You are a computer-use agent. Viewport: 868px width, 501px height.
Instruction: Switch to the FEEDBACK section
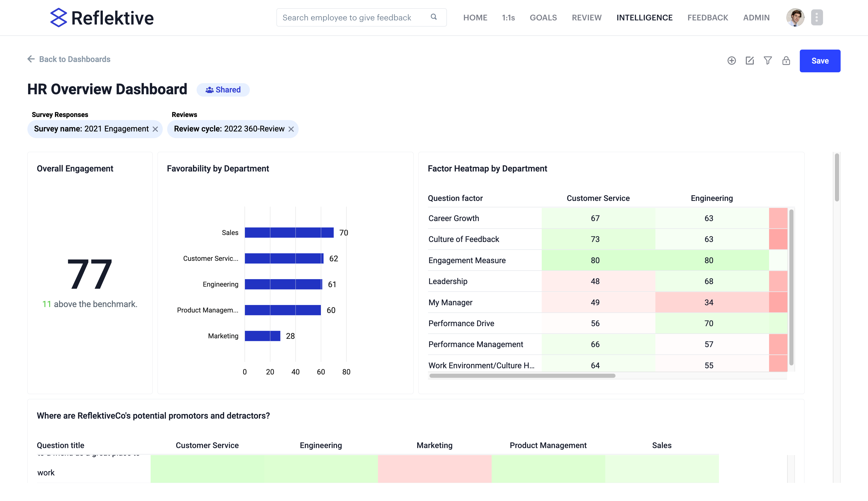coord(708,18)
